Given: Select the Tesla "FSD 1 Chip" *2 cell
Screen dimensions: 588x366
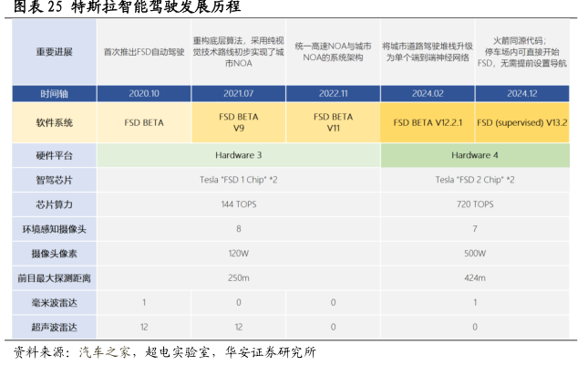Looking at the screenshot, I should point(238,180).
